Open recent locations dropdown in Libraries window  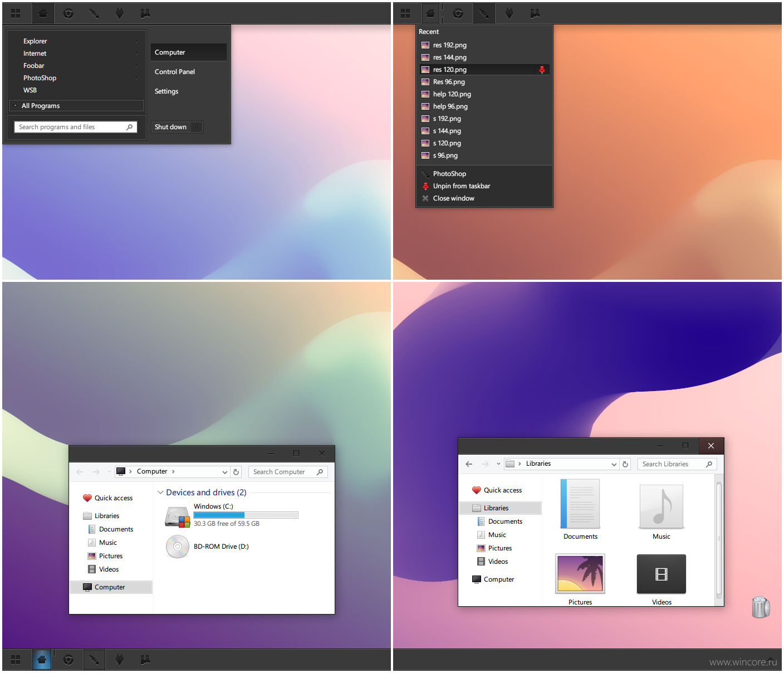tap(498, 464)
